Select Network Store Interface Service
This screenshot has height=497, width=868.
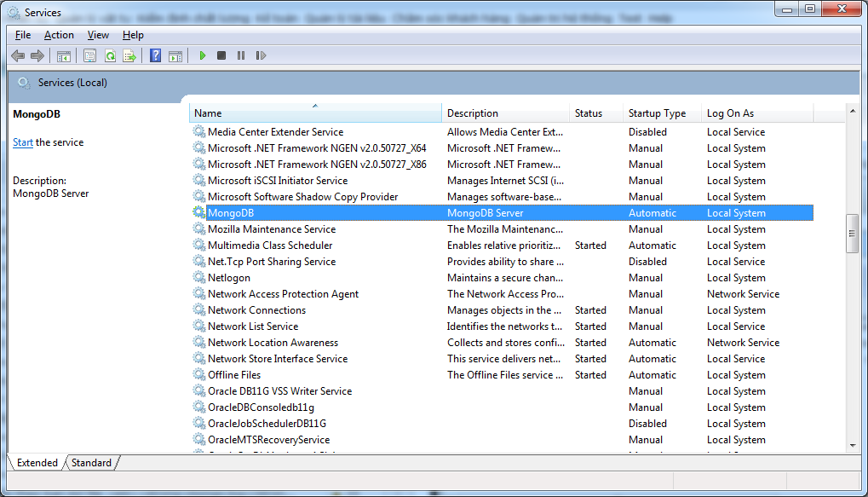503,359
